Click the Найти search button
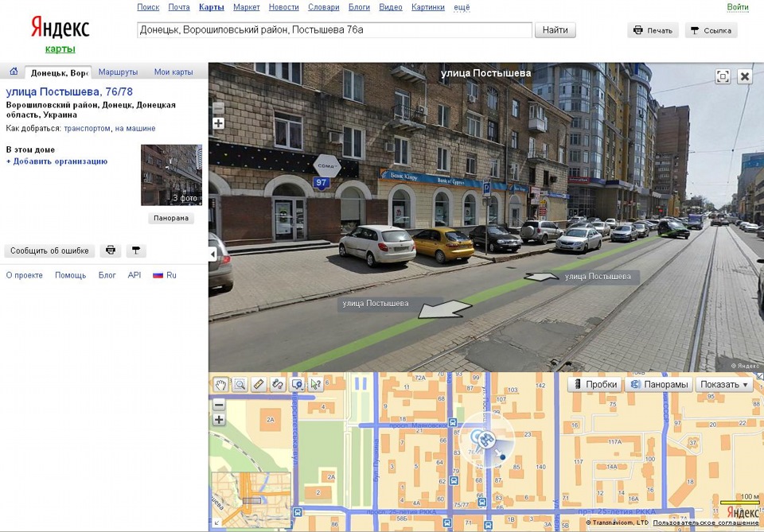 555,30
